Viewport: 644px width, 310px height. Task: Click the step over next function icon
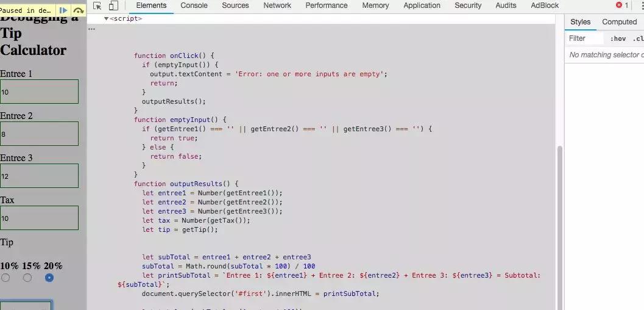78,10
